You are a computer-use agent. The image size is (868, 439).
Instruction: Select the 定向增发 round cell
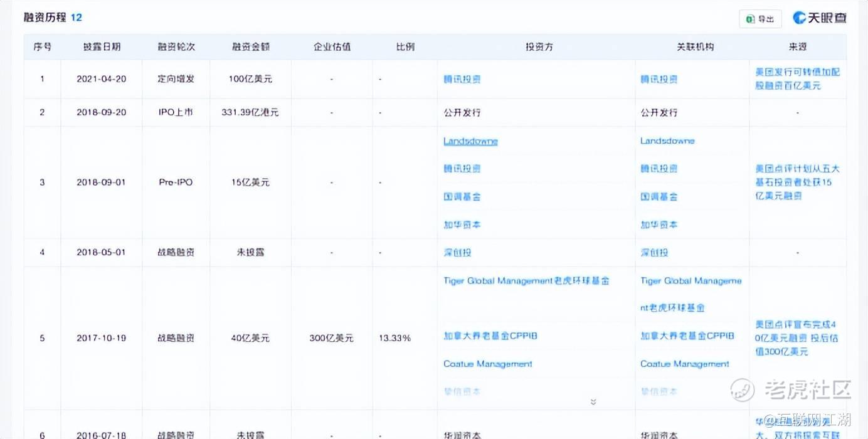[176, 79]
